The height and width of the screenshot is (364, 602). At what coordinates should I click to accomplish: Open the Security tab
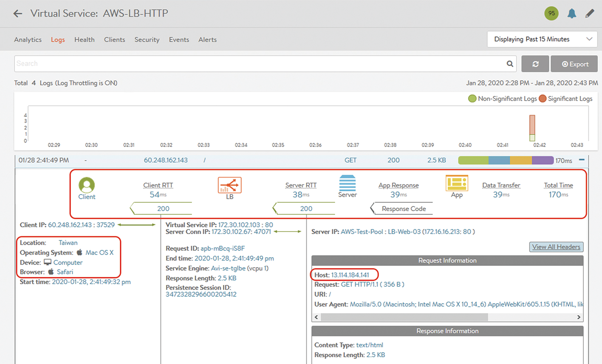pos(147,40)
